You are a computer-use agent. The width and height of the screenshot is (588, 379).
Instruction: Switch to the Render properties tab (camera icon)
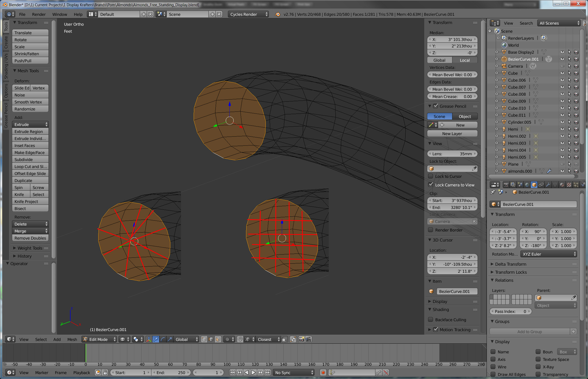coord(506,185)
